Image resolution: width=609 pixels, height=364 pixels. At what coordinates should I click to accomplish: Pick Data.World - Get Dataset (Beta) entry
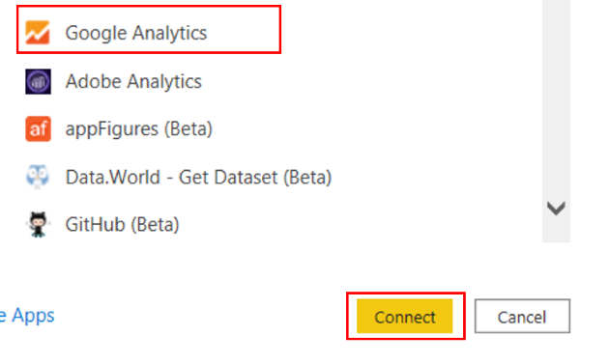[x=198, y=178]
